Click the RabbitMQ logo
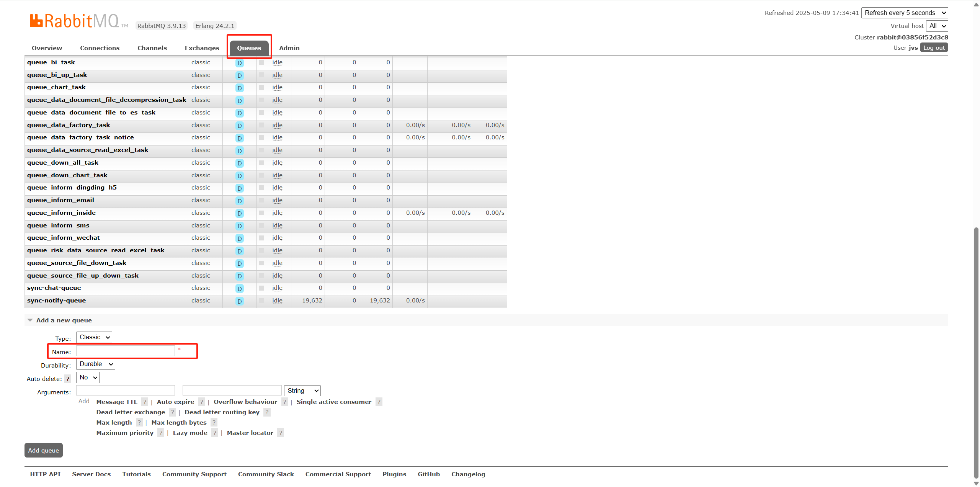Viewport: 980px width, 487px height. [75, 21]
